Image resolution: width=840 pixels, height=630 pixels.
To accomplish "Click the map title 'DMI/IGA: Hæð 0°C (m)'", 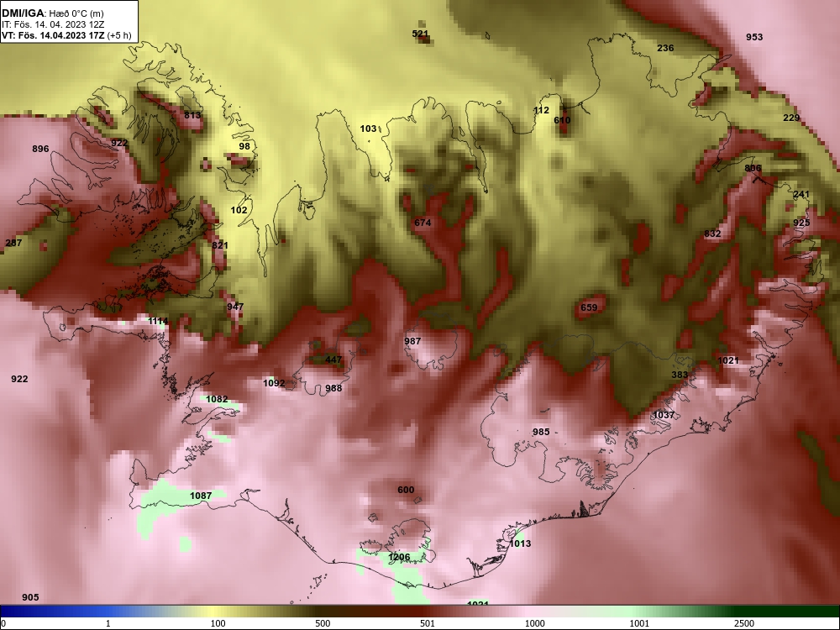I will click(52, 13).
